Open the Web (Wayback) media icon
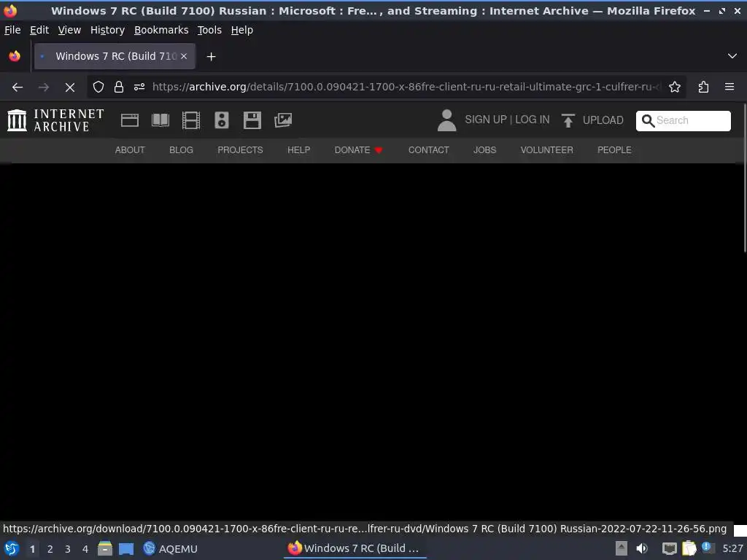Viewport: 747px width, 560px height. 130,120
